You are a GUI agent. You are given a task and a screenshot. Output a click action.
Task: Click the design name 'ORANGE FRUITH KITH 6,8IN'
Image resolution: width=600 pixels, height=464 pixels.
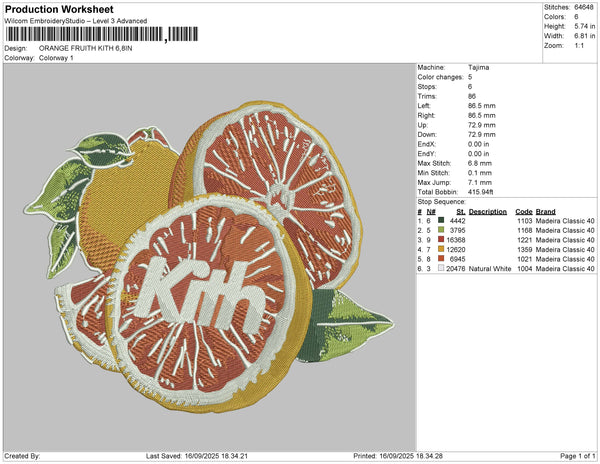[x=86, y=48]
